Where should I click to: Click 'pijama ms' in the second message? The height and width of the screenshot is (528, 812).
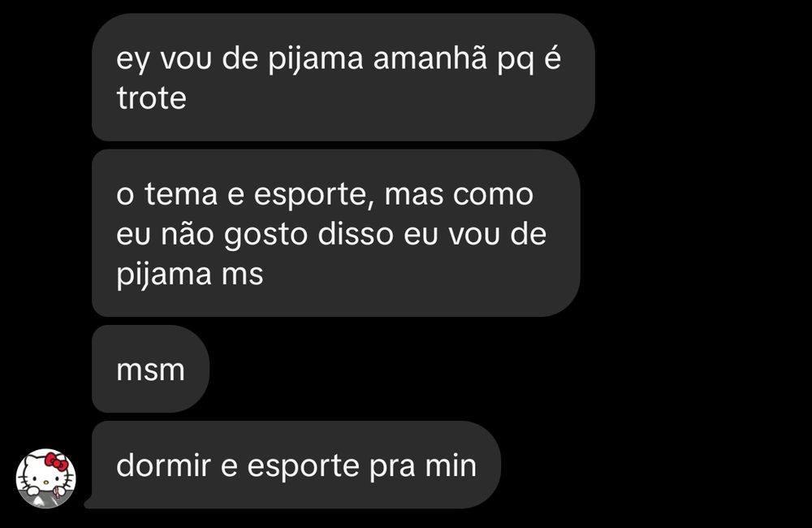[x=190, y=275]
